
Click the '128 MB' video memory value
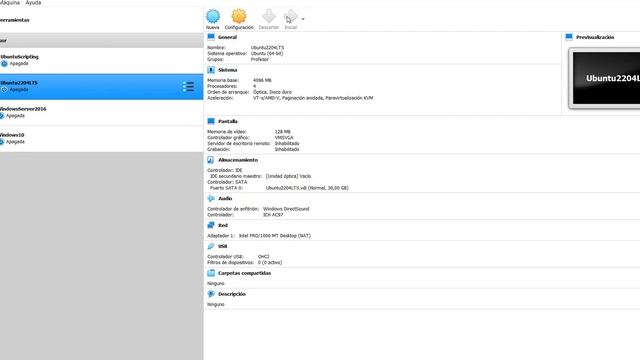[x=282, y=132]
